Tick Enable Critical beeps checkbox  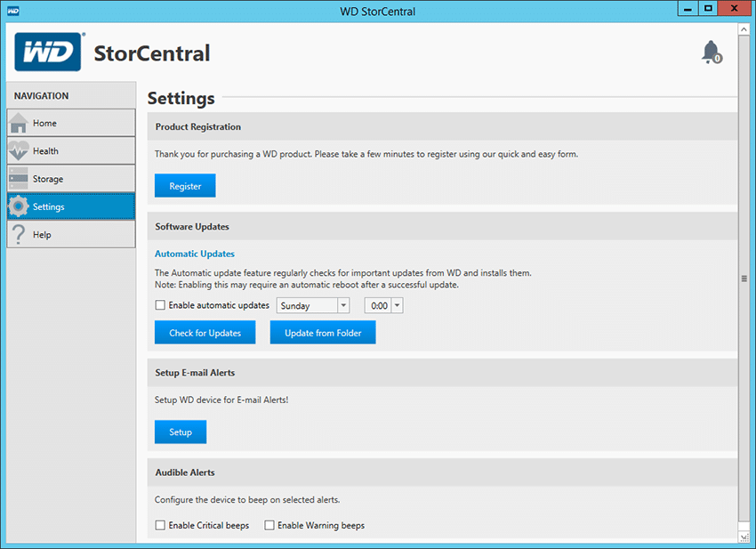click(160, 525)
